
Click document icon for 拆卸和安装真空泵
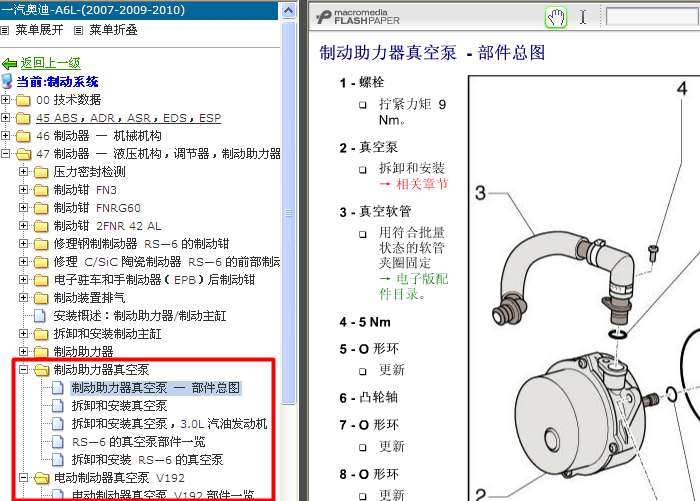point(58,405)
